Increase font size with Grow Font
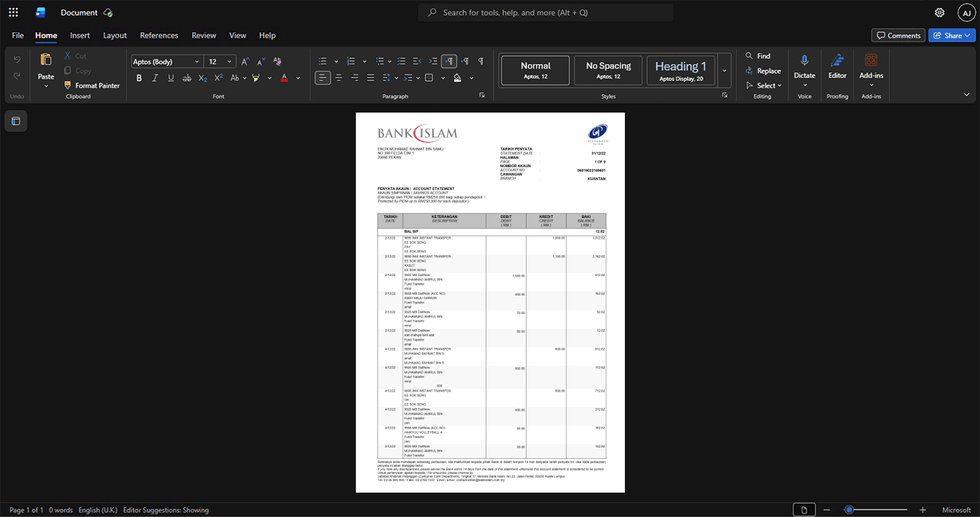The width and height of the screenshot is (980, 517). [x=245, y=62]
